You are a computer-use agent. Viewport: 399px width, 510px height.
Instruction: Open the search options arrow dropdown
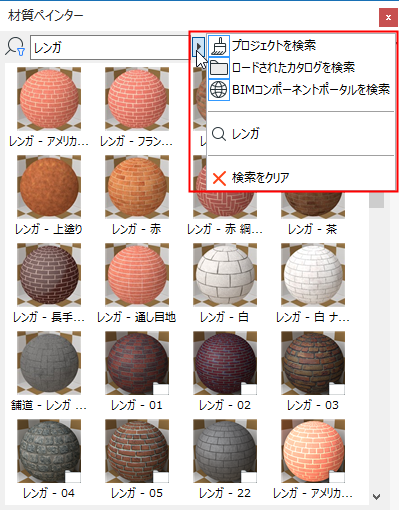pyautogui.click(x=199, y=47)
